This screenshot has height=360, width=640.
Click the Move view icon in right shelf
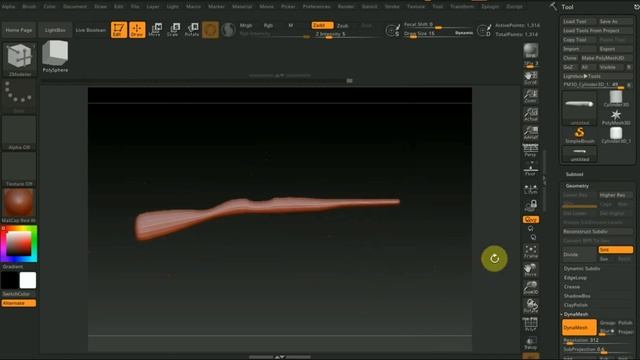[531, 269]
